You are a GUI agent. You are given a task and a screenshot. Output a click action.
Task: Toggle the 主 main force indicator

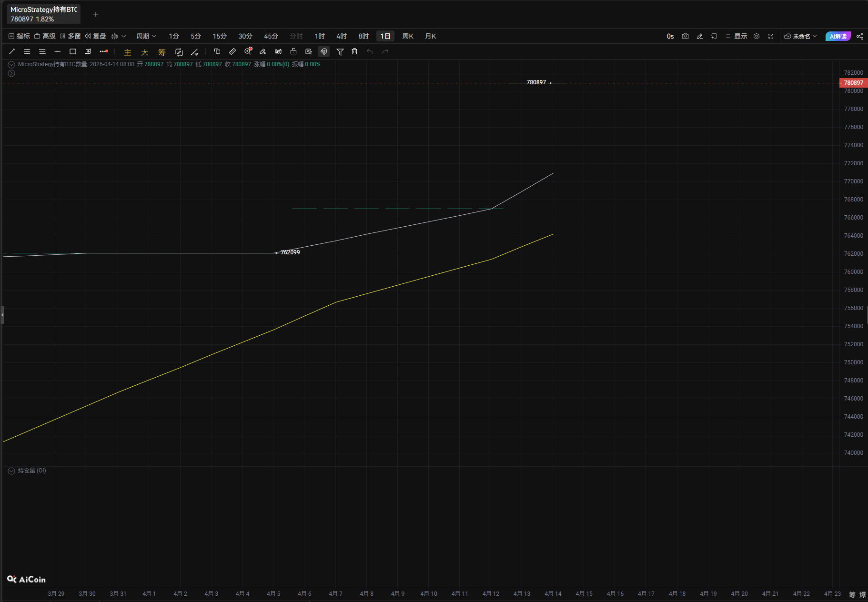(128, 52)
